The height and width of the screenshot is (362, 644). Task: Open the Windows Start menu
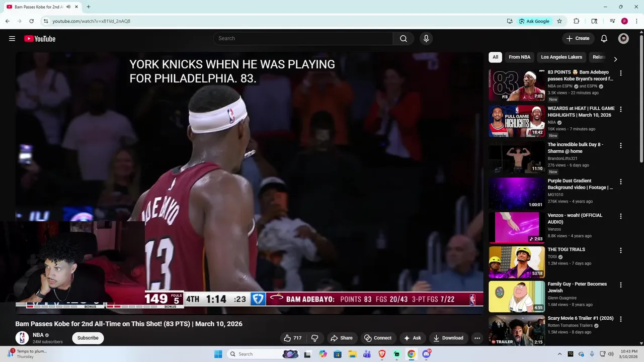pos(218,354)
